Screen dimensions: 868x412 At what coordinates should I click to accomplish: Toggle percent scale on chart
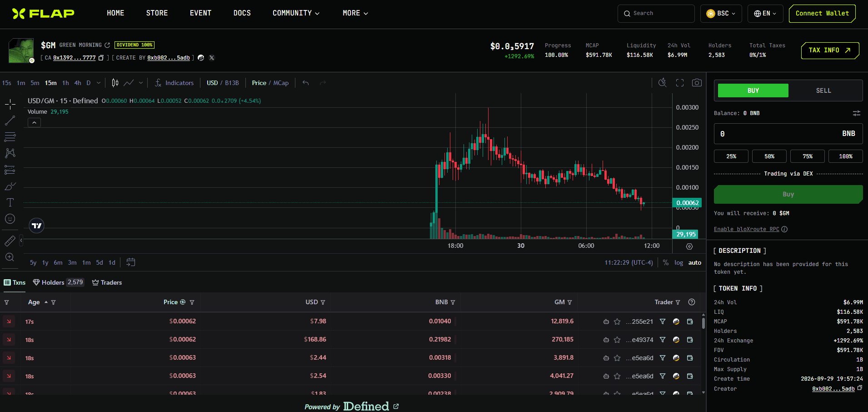(x=666, y=262)
